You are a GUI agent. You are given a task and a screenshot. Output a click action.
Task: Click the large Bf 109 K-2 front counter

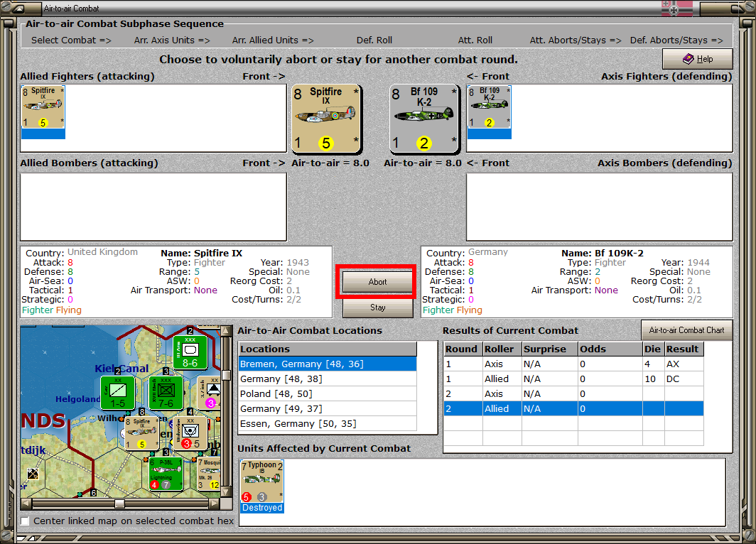[x=424, y=119]
